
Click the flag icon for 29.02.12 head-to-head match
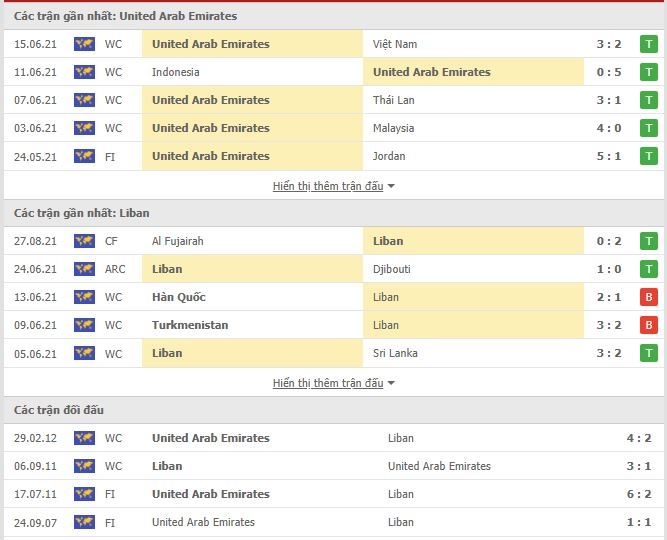84,438
